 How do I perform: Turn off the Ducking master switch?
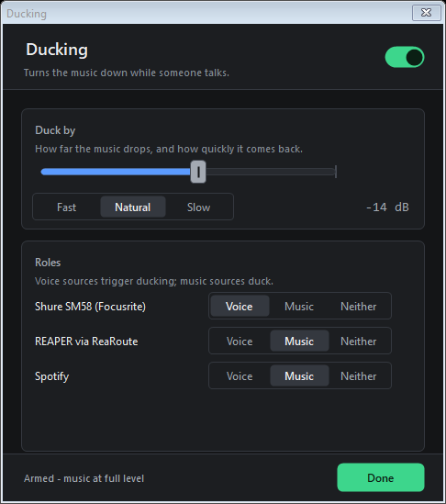pos(405,57)
